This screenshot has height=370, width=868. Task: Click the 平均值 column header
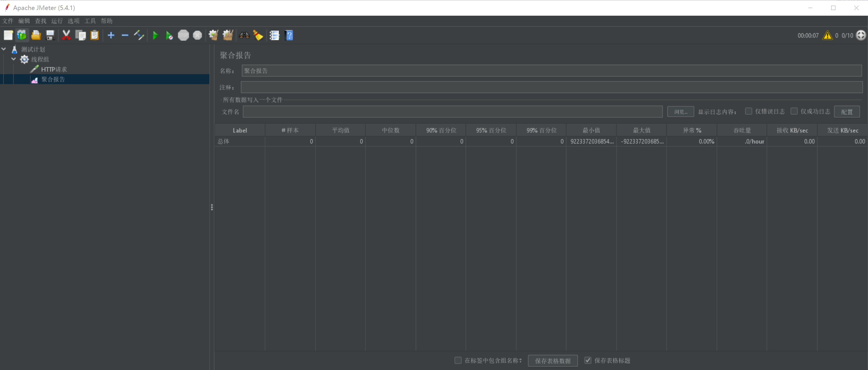[340, 130]
